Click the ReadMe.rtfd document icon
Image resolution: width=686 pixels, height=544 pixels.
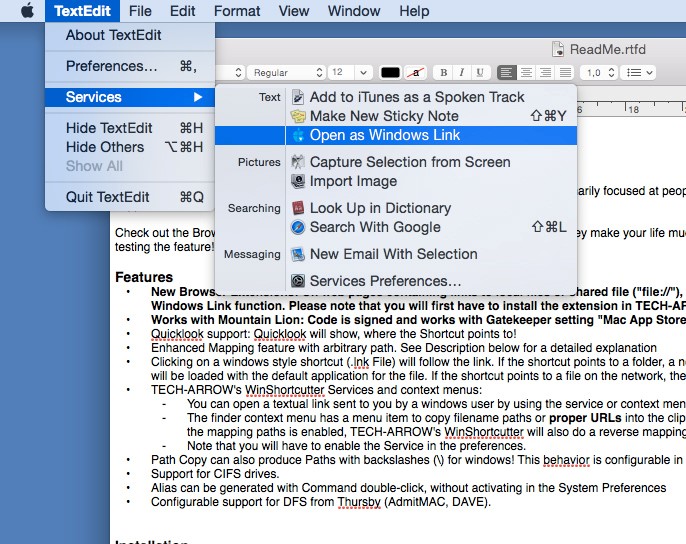click(x=558, y=49)
